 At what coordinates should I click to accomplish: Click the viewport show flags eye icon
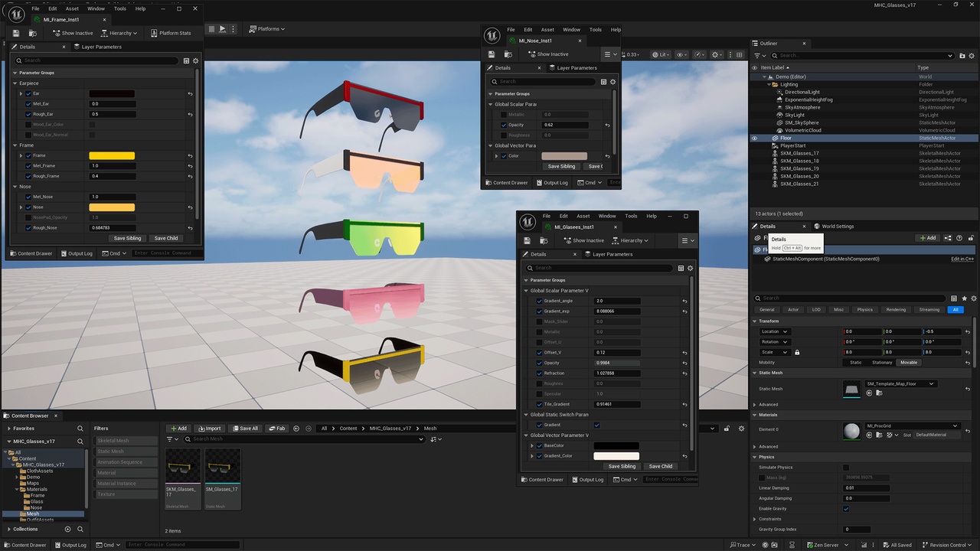click(x=681, y=54)
